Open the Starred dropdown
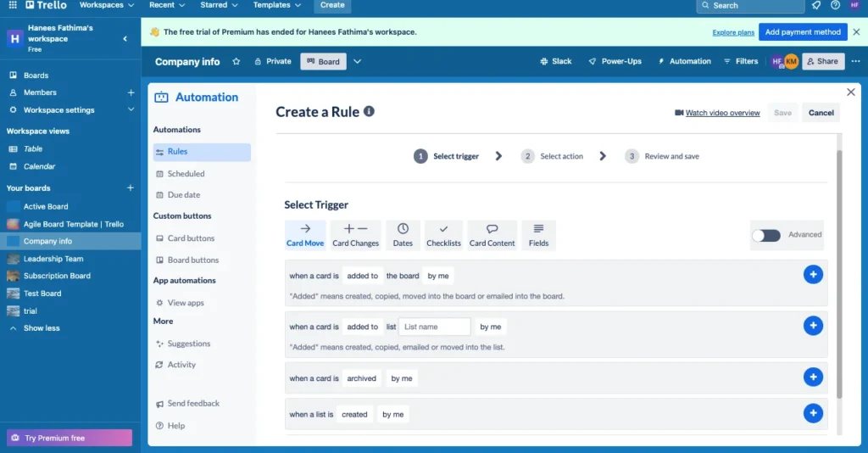 [219, 5]
